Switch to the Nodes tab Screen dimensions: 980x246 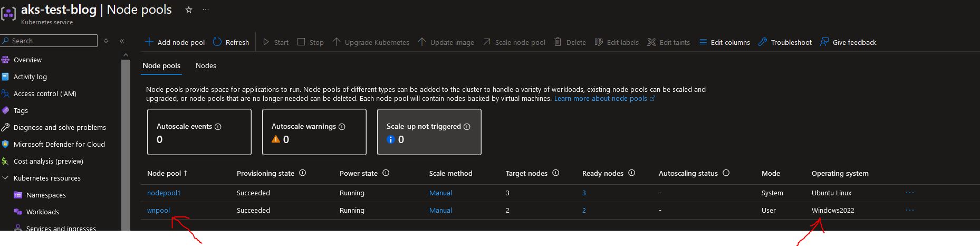point(206,65)
